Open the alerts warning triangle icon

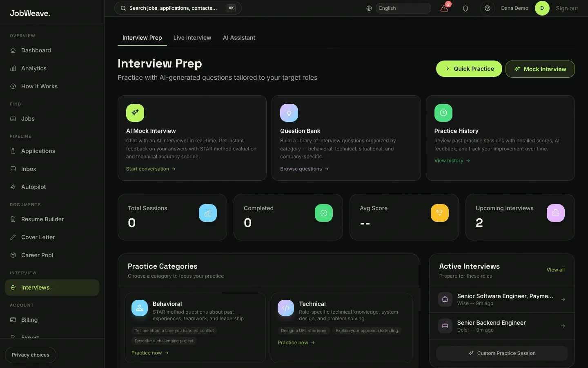tap(445, 8)
